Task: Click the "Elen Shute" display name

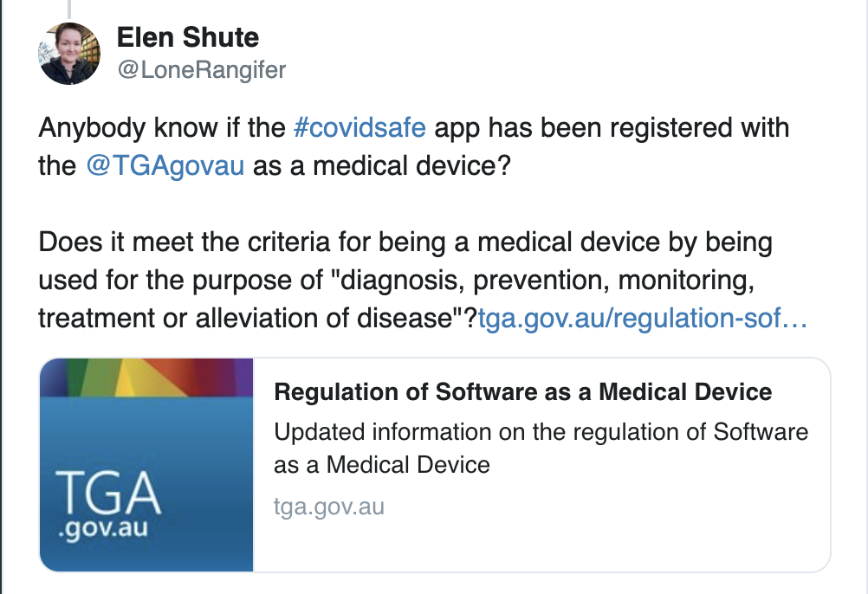Action: click(187, 37)
